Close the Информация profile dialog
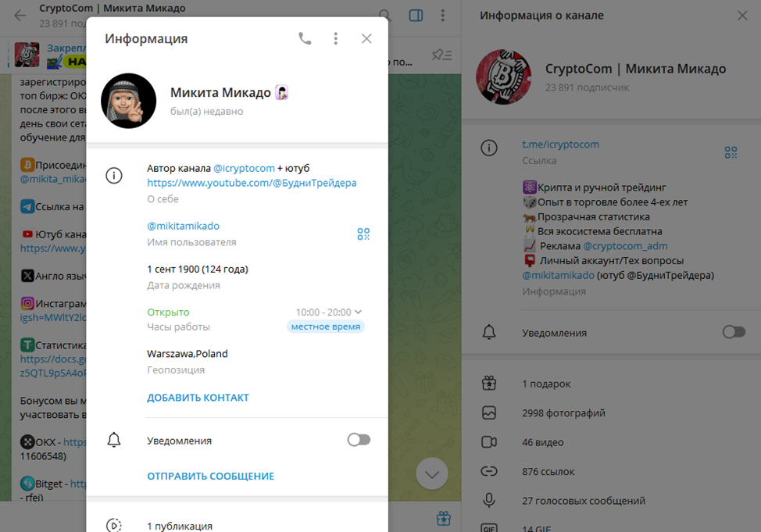 pyautogui.click(x=366, y=38)
